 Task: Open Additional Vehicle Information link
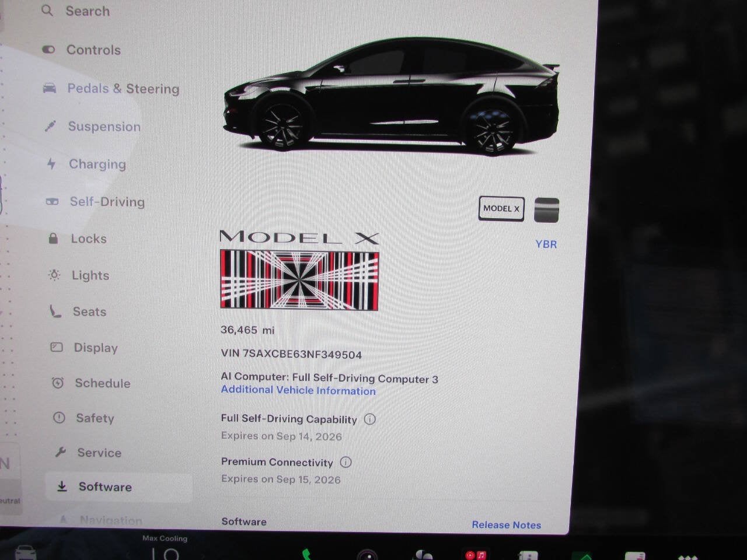click(x=298, y=391)
